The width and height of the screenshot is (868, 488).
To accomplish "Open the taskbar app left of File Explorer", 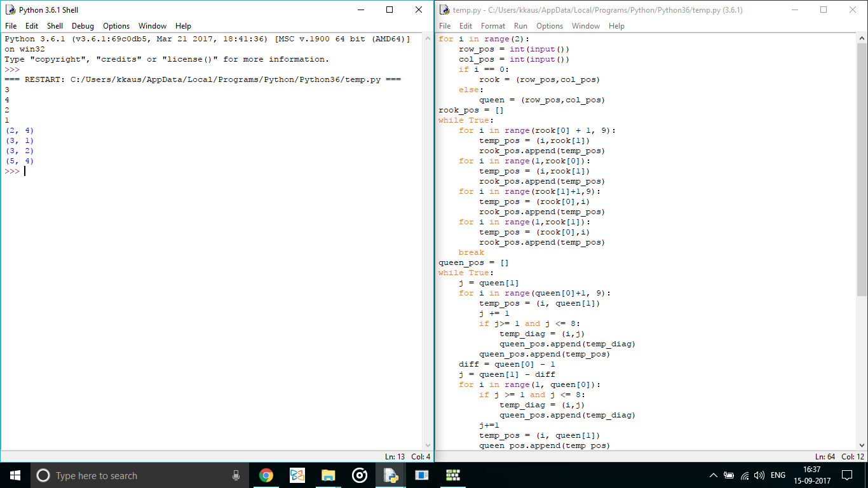I will tap(297, 475).
